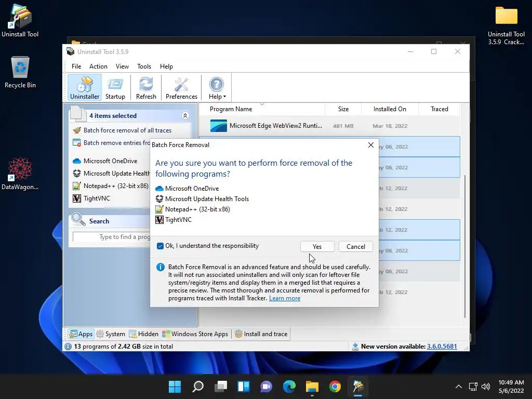
Task: Open the File menu
Action: (x=76, y=66)
